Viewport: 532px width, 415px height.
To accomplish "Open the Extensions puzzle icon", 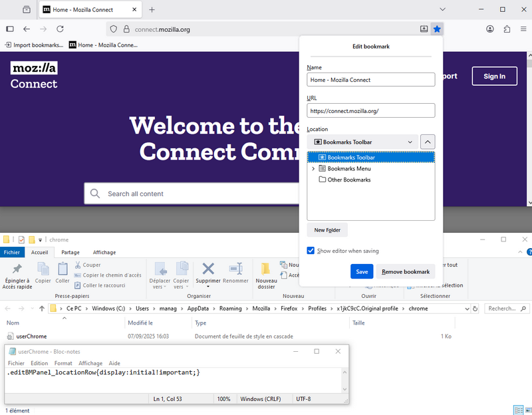I will (x=507, y=29).
